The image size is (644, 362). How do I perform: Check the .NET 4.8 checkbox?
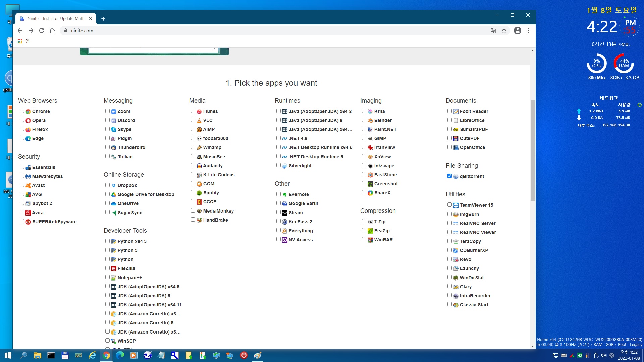pyautogui.click(x=278, y=138)
